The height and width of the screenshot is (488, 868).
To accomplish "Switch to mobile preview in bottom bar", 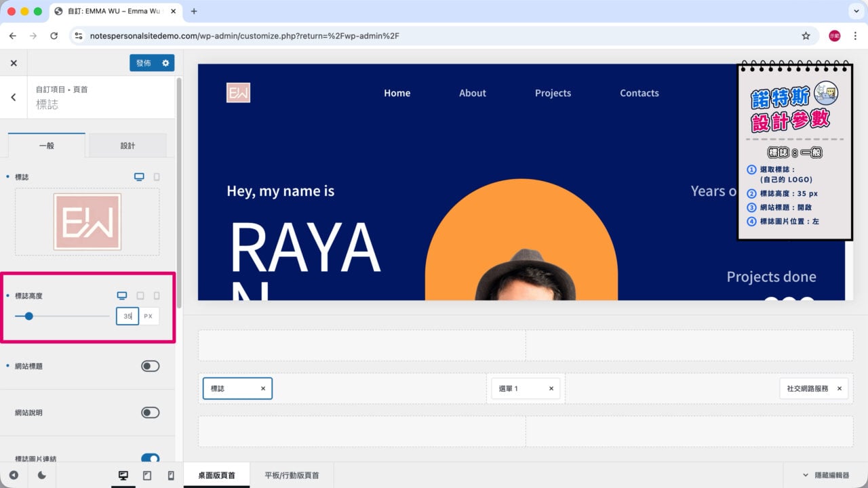I will coord(170,476).
